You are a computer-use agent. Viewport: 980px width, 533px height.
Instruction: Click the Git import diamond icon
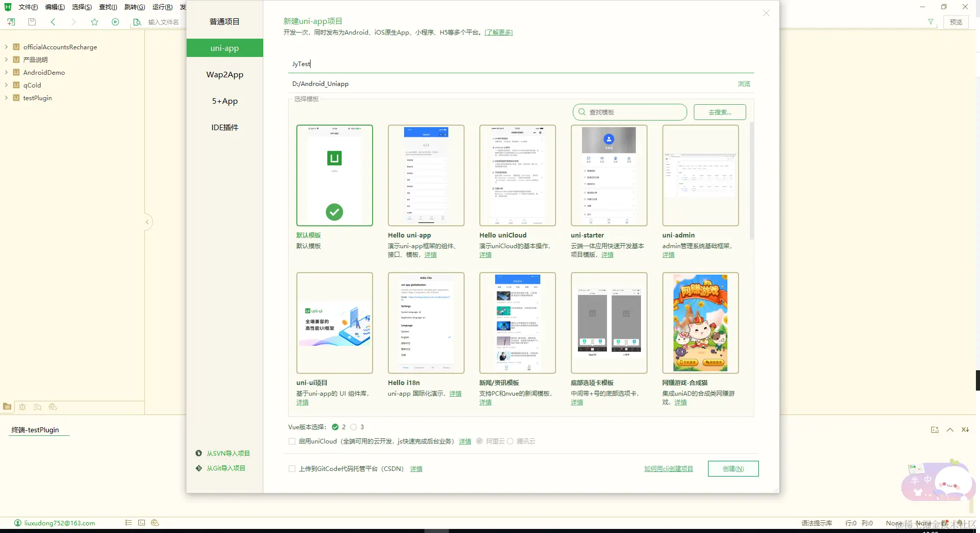(x=199, y=468)
